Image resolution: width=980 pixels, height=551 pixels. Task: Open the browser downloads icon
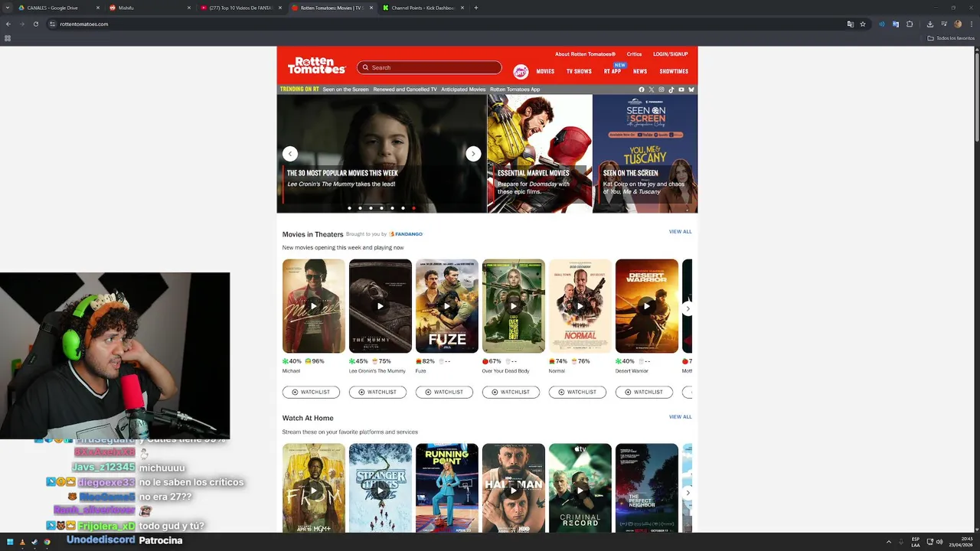[929, 24]
